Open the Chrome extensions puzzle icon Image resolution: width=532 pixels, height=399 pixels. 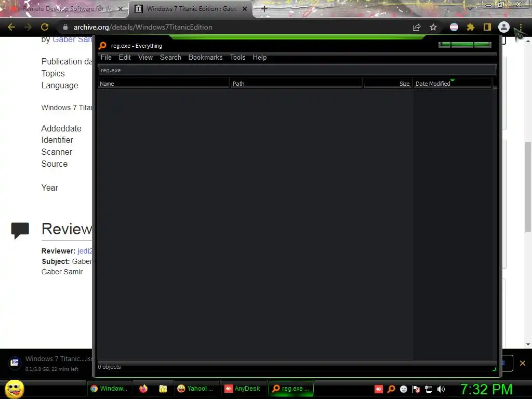tap(471, 27)
